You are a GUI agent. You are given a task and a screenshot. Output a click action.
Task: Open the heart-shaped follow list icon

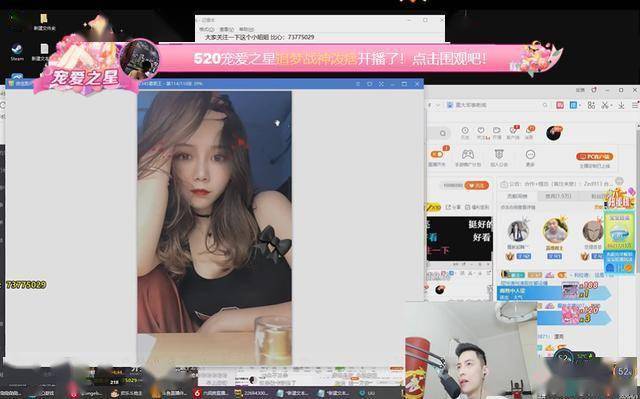481,132
